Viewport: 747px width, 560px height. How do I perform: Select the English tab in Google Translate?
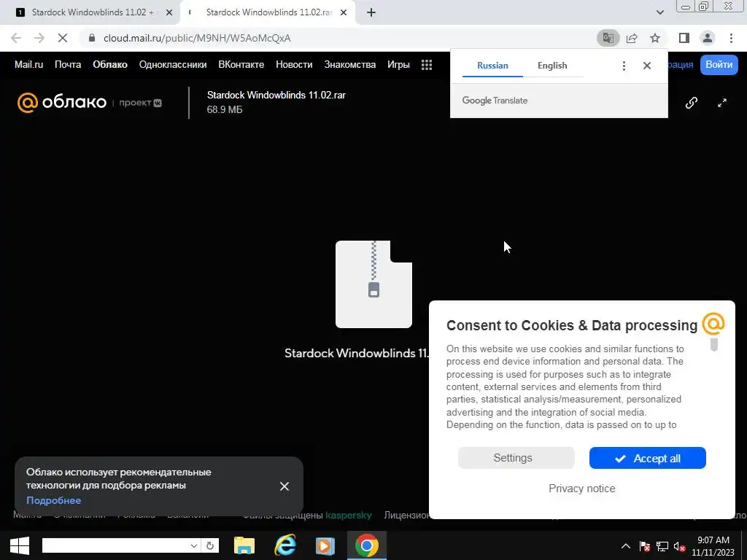(552, 66)
